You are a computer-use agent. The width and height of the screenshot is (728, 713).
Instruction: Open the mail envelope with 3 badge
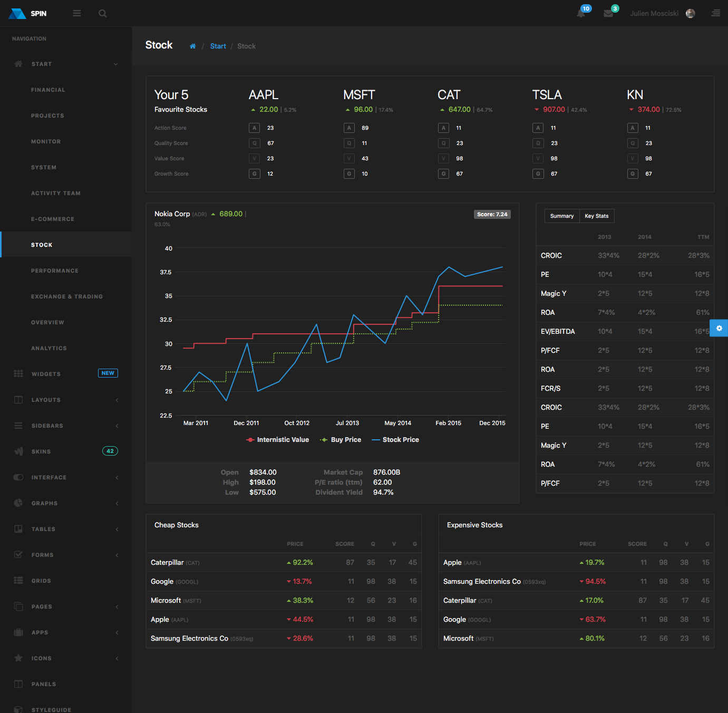[x=608, y=14]
